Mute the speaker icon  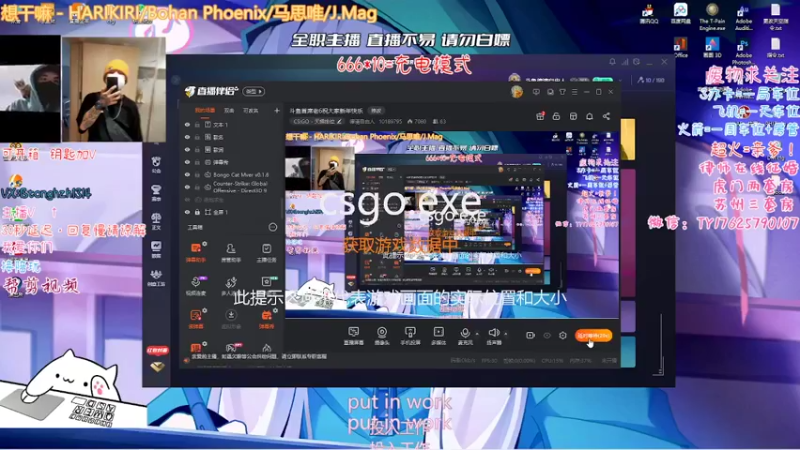tap(493, 333)
